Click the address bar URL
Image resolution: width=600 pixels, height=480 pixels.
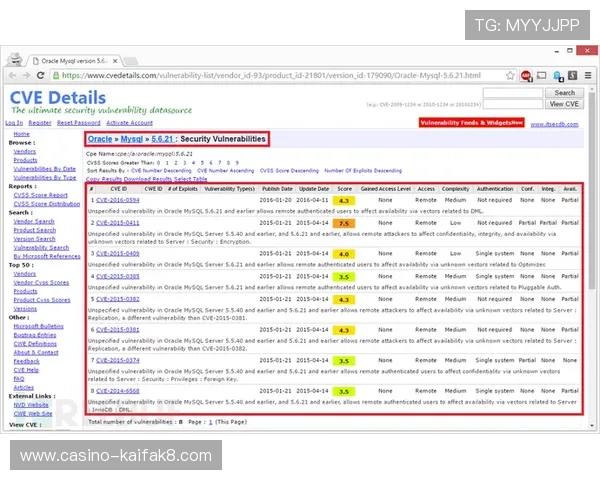coord(271,75)
